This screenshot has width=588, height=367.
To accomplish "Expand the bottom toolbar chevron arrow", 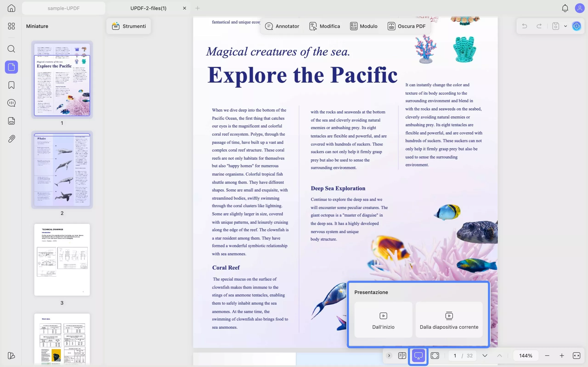I will pos(389,356).
